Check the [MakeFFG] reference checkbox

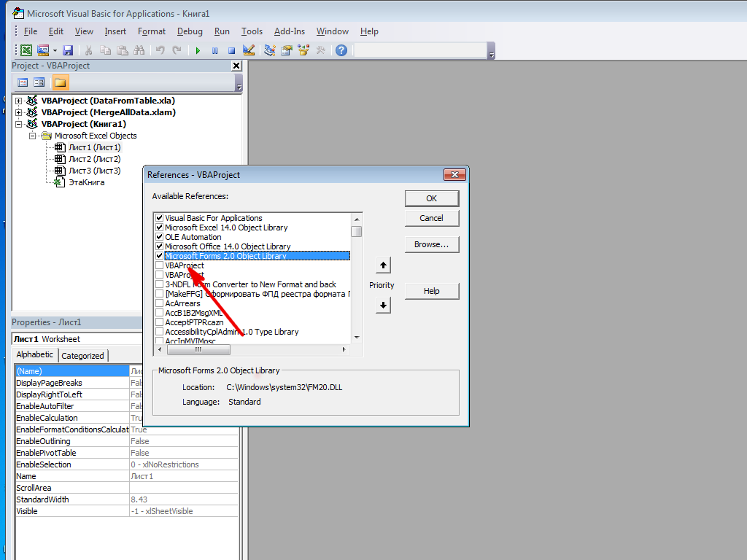tap(160, 294)
